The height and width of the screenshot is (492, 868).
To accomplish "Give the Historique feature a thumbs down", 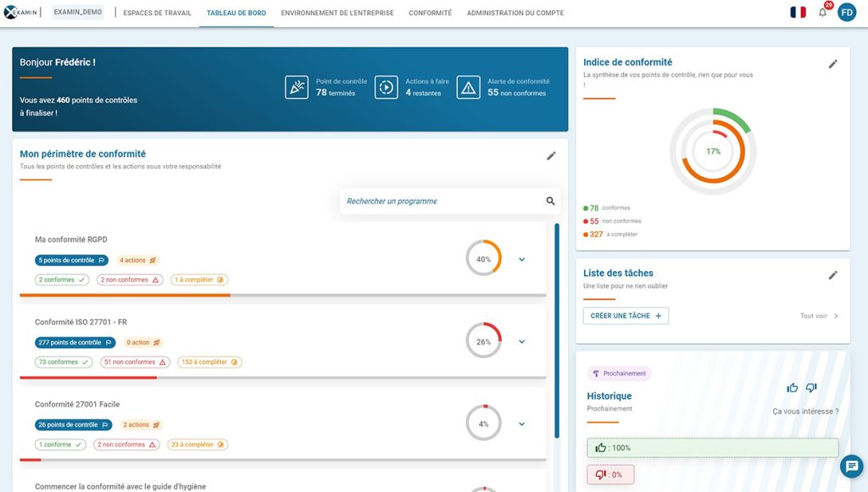I will tap(810, 387).
